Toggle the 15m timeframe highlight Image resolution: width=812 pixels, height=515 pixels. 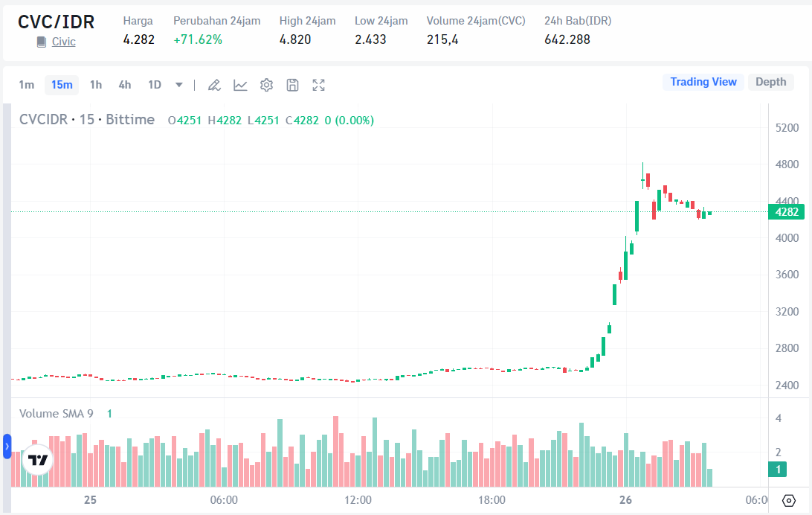click(62, 85)
